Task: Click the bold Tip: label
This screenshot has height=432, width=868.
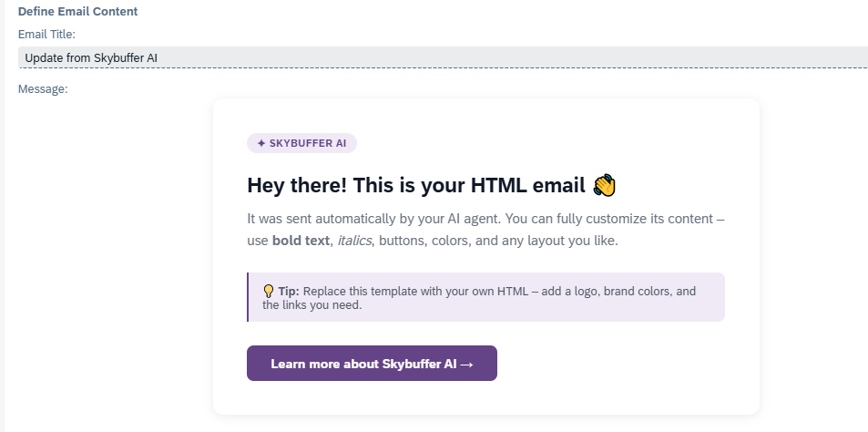Action: point(289,292)
